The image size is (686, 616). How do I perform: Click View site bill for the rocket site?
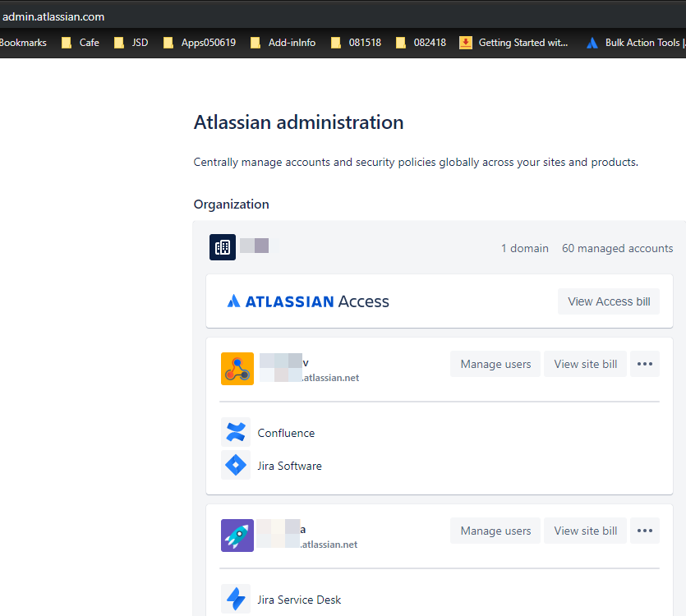586,531
